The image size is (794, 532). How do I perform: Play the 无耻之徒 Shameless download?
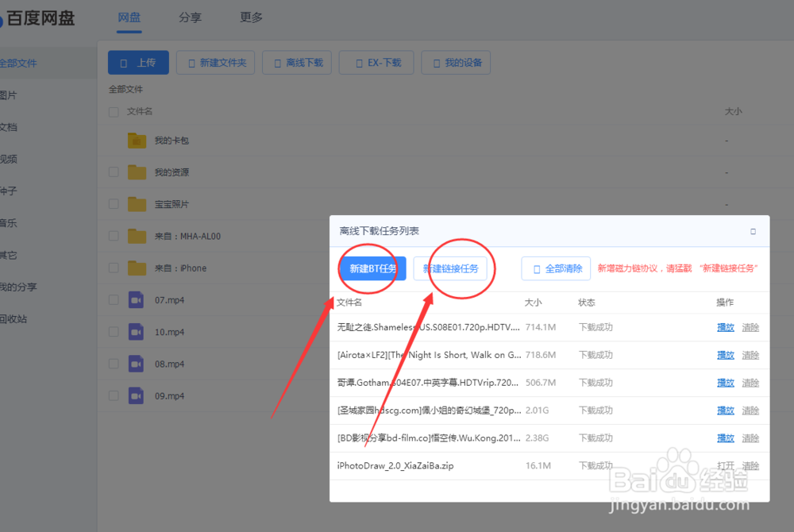pos(726,327)
